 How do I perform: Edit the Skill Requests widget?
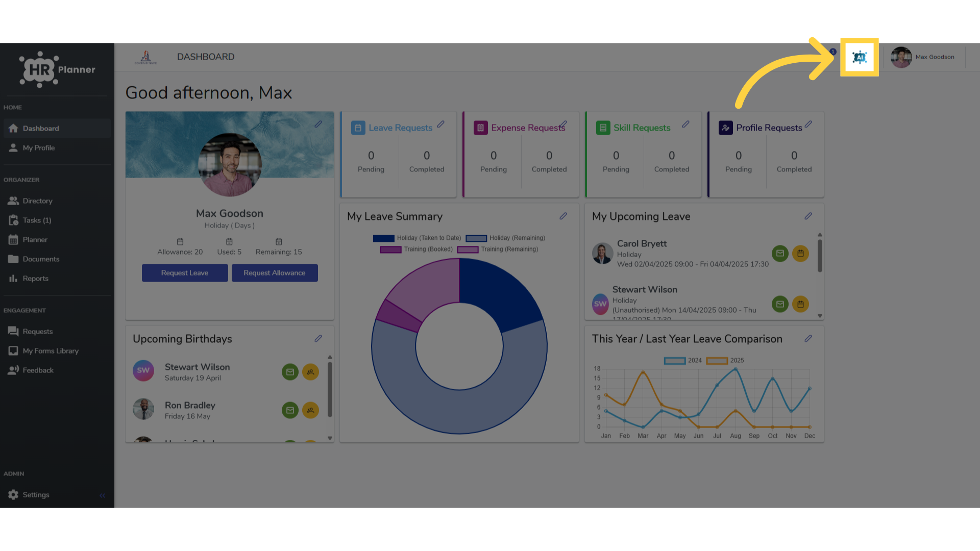coord(685,124)
